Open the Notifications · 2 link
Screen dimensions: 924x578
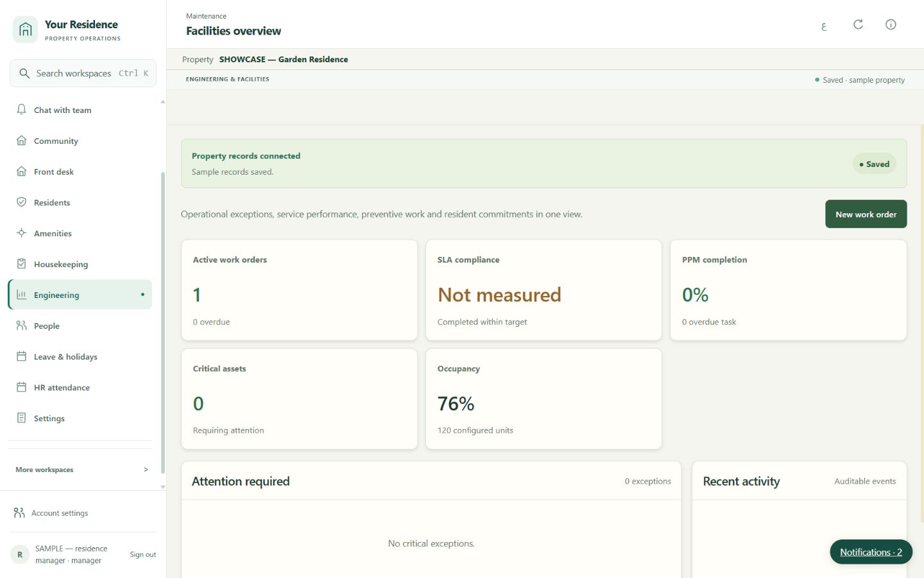tap(871, 552)
